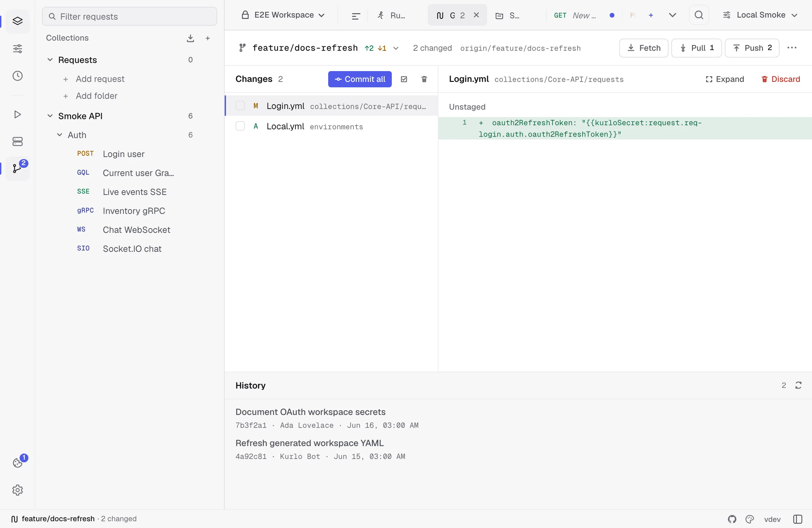The width and height of the screenshot is (812, 528).
Task: Open the history clock sidebar icon
Action: (x=17, y=76)
